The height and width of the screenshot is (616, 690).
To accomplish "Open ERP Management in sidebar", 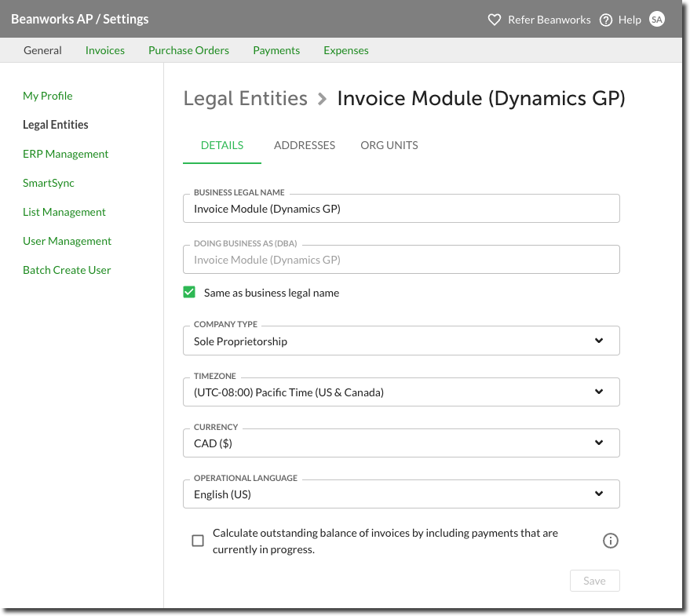I will click(x=66, y=154).
